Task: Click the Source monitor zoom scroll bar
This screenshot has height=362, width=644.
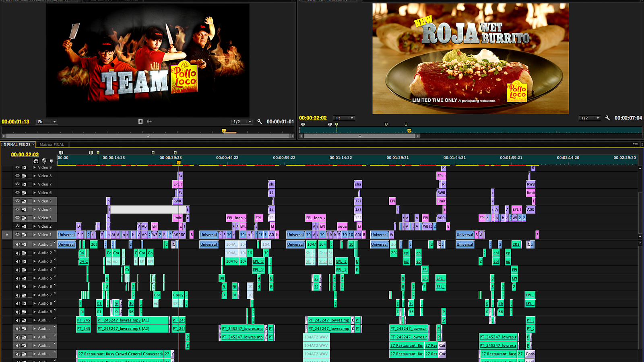Action: click(x=148, y=136)
